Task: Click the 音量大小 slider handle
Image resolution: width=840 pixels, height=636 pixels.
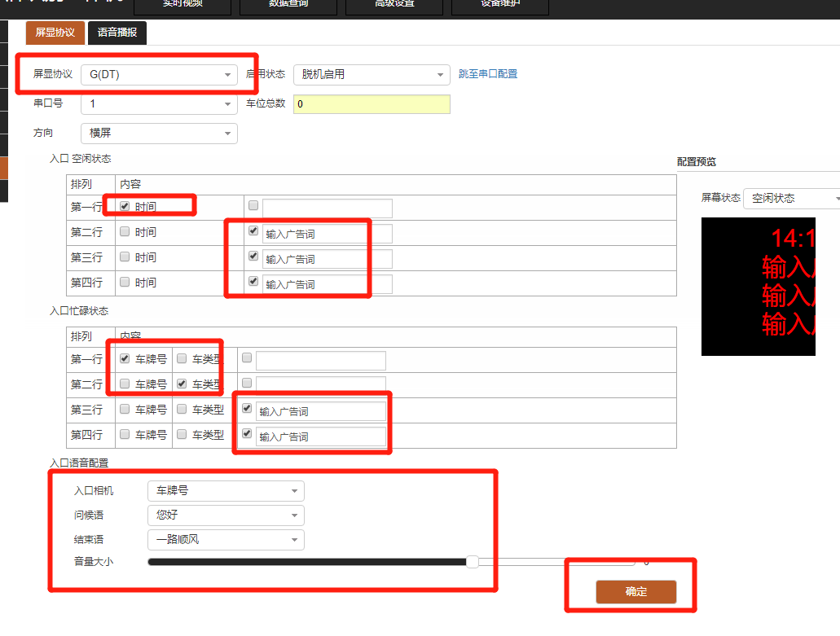Action: point(473,562)
